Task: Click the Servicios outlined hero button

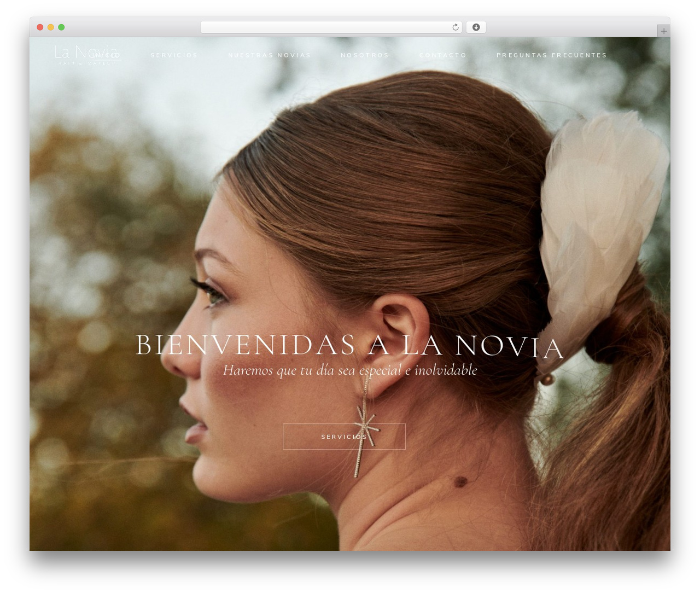Action: [344, 437]
